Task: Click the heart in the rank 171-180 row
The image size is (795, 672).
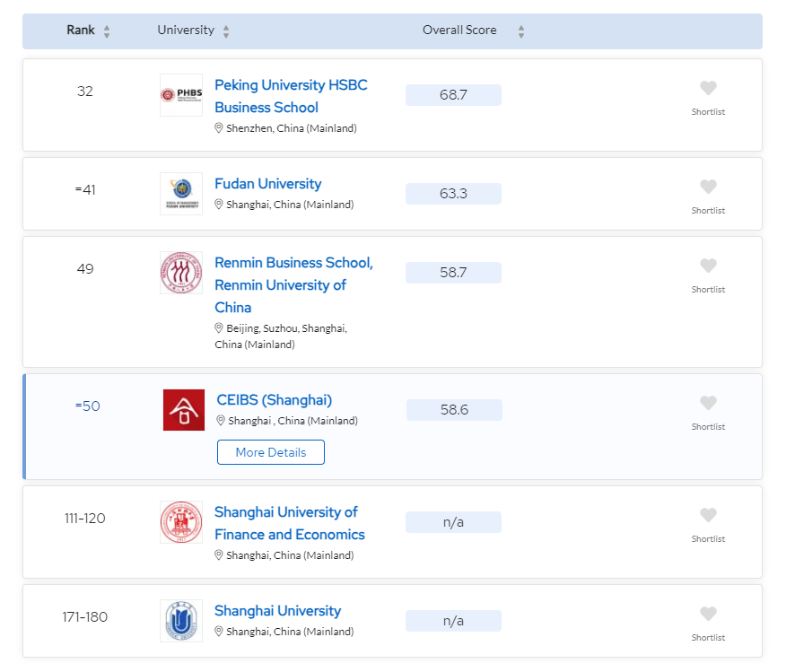Action: click(708, 615)
